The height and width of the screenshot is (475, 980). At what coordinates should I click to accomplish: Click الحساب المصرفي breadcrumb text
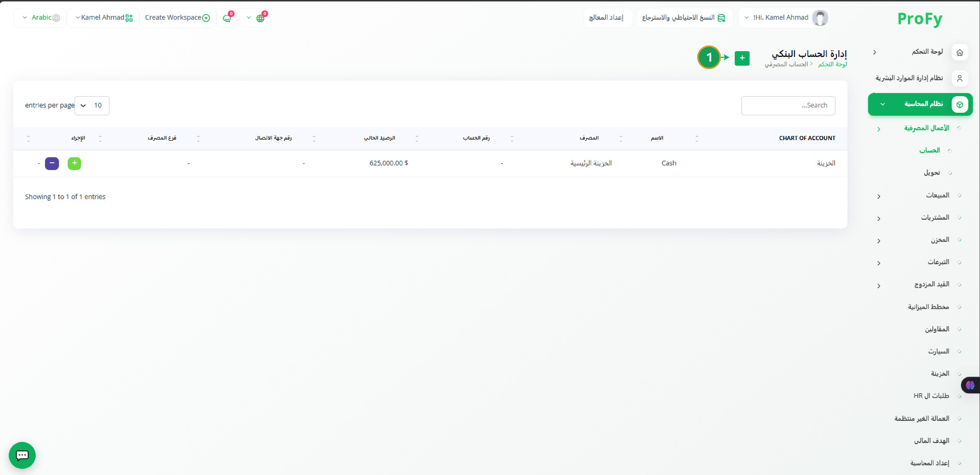[786, 64]
